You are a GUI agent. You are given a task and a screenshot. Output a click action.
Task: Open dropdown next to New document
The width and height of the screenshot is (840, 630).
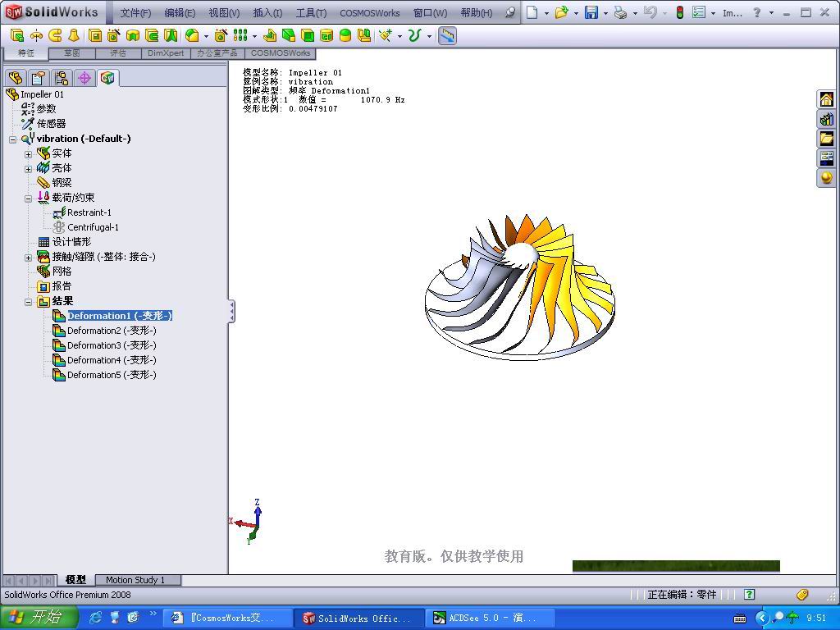pos(546,13)
